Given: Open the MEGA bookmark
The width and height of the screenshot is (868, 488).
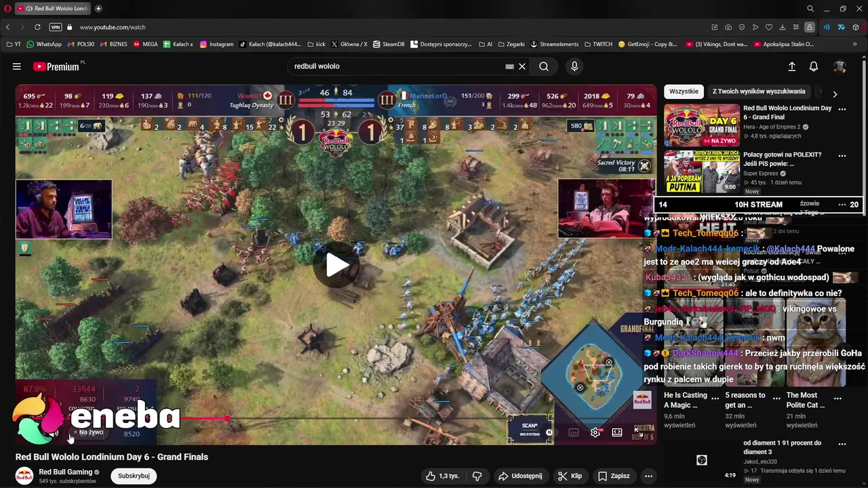Looking at the screenshot, I should tap(145, 44).
